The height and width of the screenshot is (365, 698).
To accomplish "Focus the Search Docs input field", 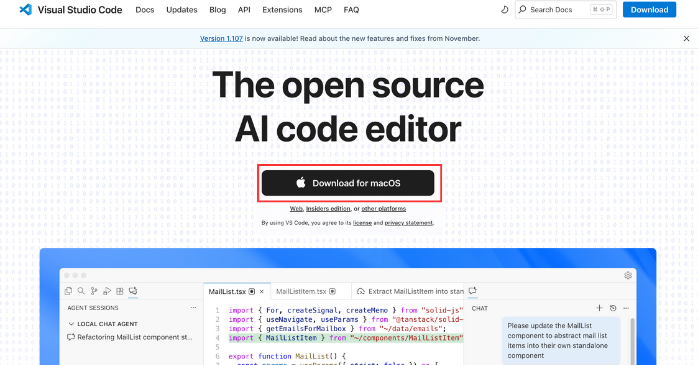I will pos(566,9).
